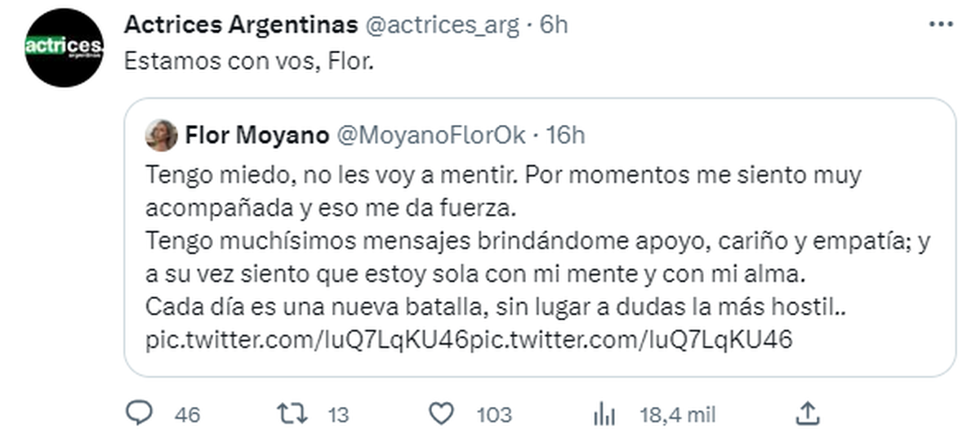980x442 pixels.
Task: Click the share upload icon
Action: tap(806, 414)
